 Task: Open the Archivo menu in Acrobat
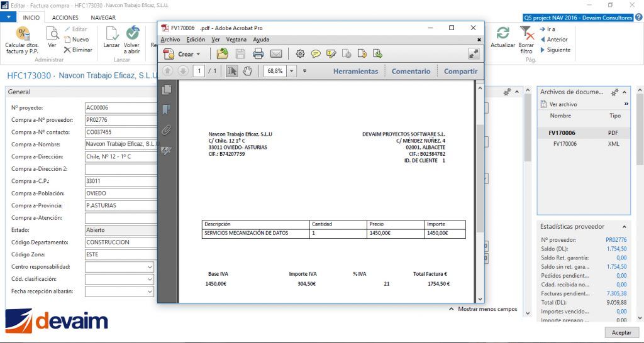point(170,40)
